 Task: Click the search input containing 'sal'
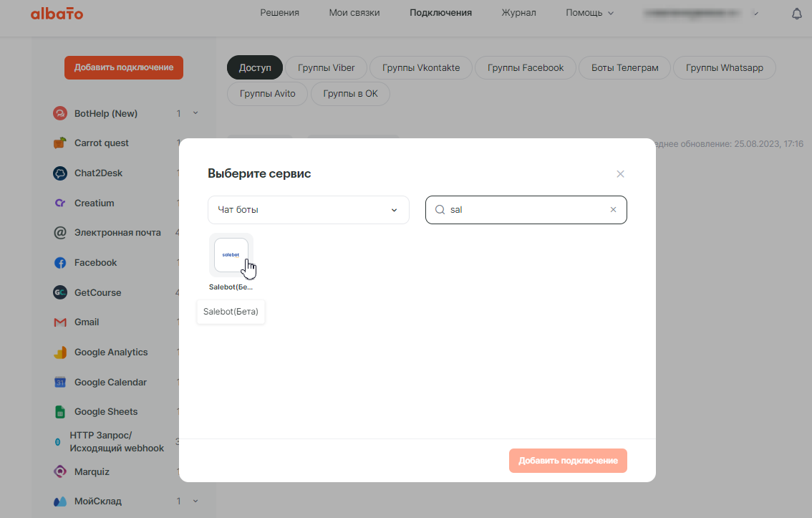tap(526, 210)
